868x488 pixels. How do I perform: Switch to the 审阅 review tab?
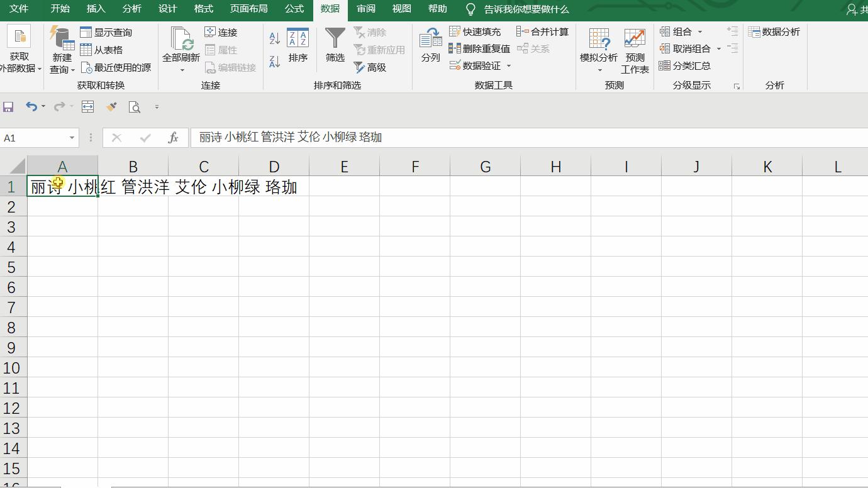tap(366, 9)
